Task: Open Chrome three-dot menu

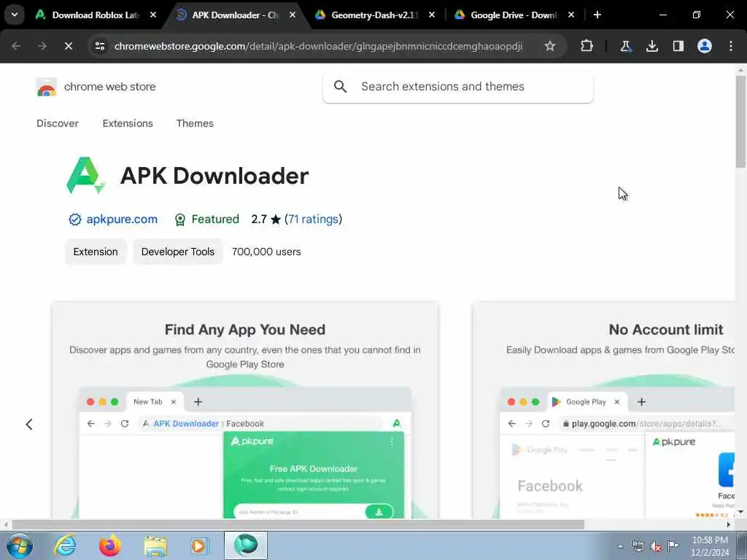Action: [x=731, y=46]
